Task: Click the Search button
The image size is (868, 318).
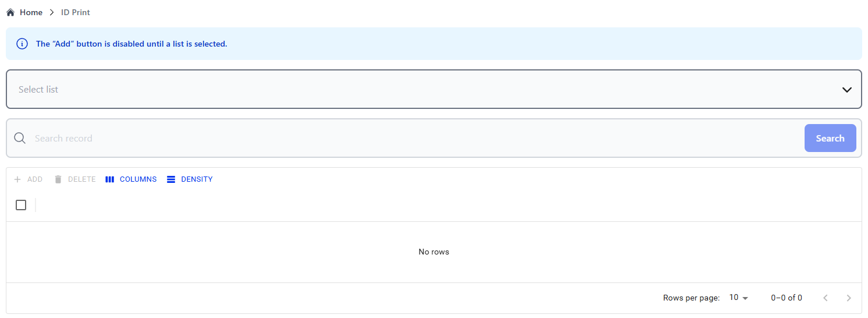Action: tap(830, 138)
